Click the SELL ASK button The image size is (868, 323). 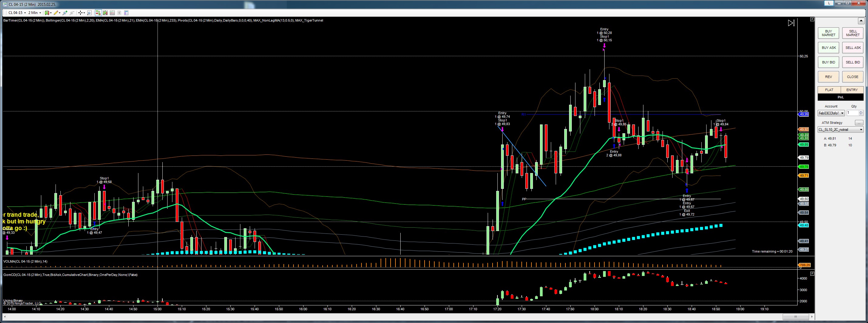853,48
